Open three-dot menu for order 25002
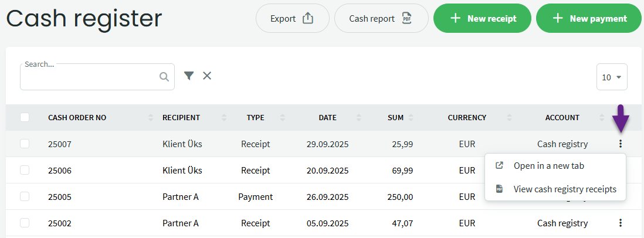 tap(621, 223)
